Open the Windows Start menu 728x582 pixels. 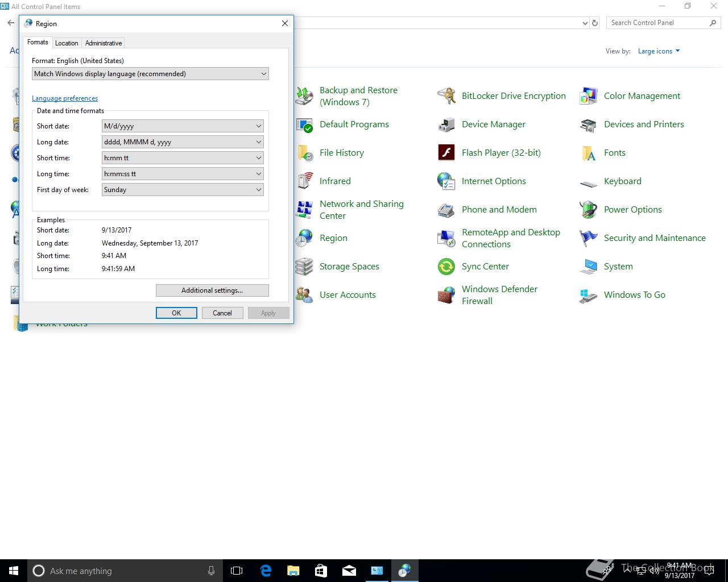[x=14, y=571]
